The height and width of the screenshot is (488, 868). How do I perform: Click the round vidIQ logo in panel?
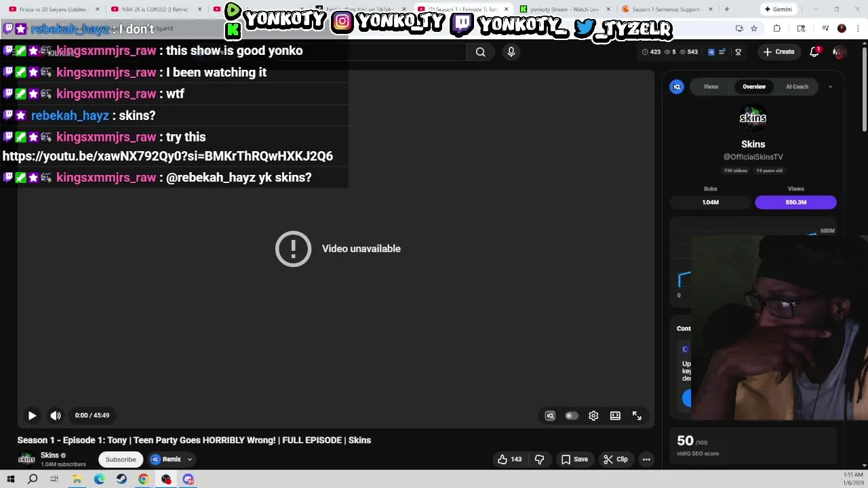tap(677, 87)
